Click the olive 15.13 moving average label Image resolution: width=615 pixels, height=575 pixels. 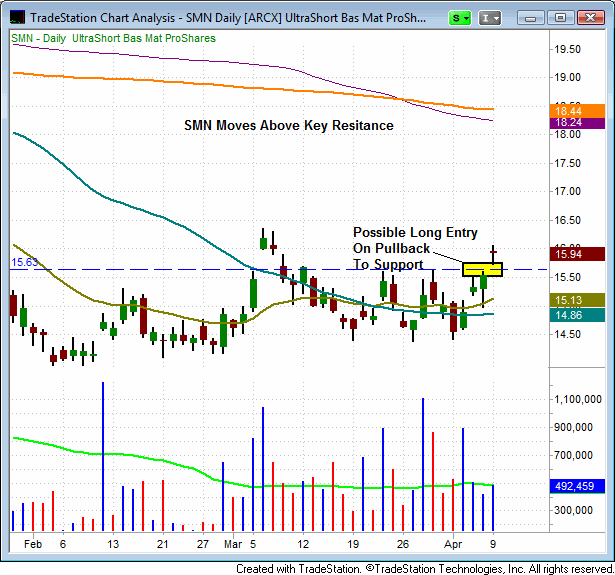coord(577,300)
